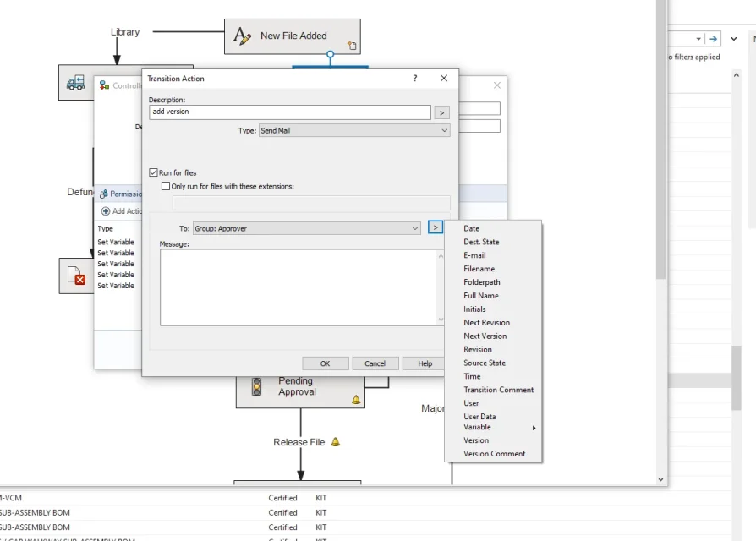Click the New File Added pencil icon

click(x=243, y=36)
